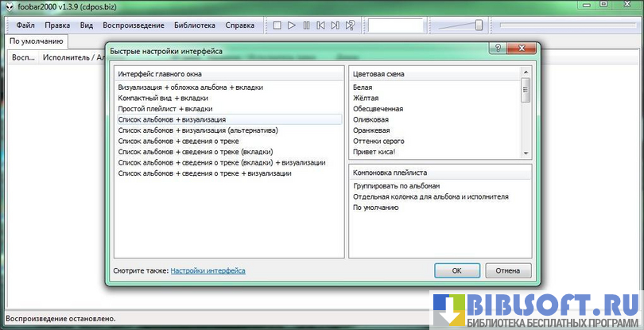Click the Отмена button
Screen dimensions: 644x330
[x=507, y=270]
